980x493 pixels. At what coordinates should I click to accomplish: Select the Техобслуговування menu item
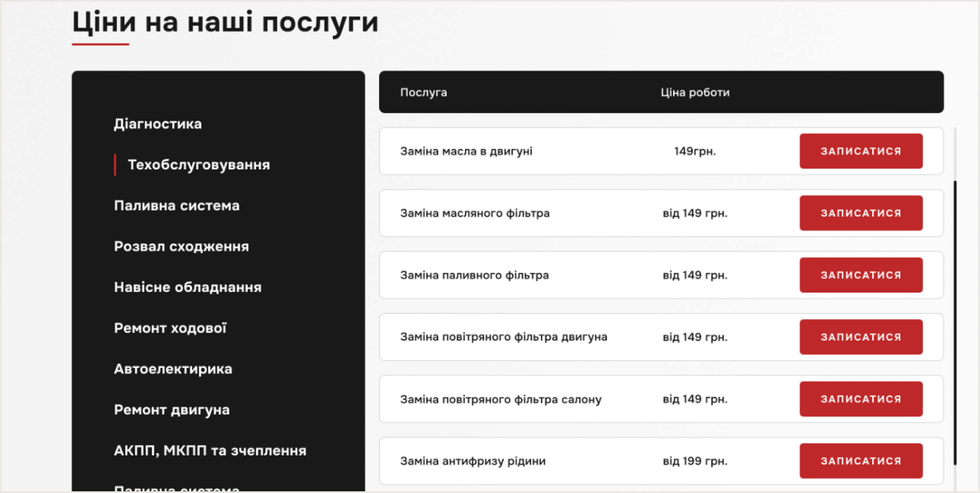199,165
